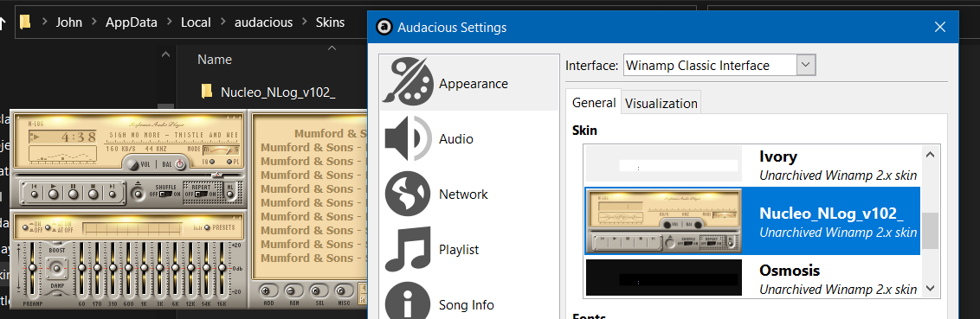Viewport: 980px width, 319px height.
Task: Click the volume knob
Action: coord(132,164)
